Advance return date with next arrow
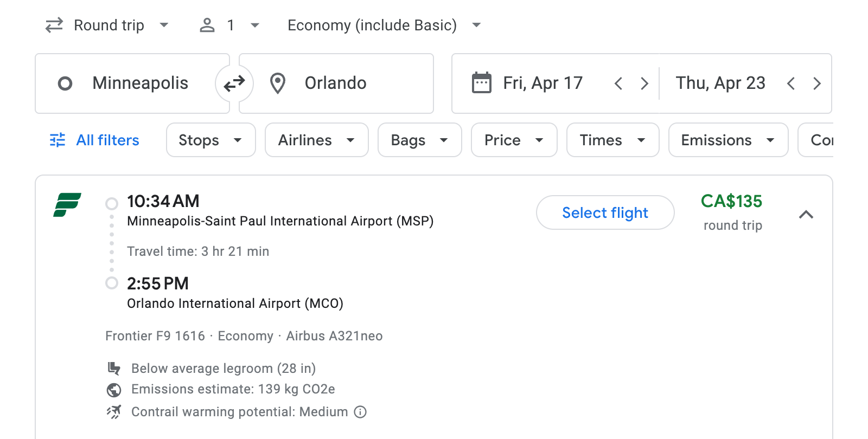The height and width of the screenshot is (439, 868). 816,83
